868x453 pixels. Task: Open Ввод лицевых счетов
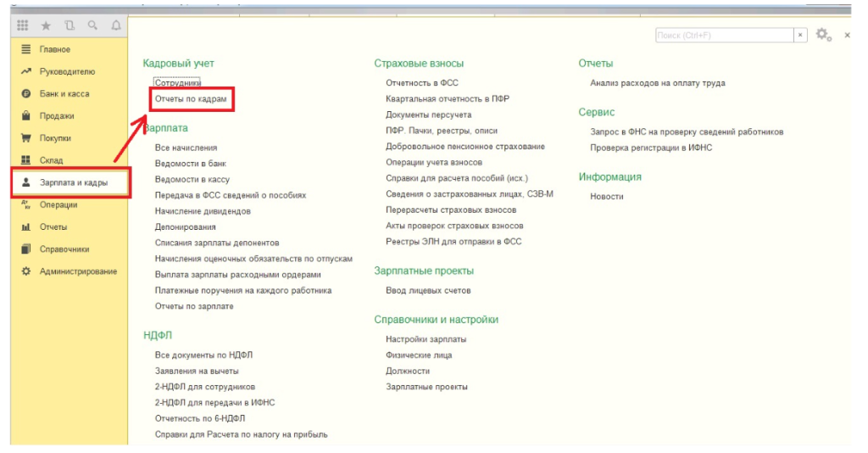(x=428, y=290)
